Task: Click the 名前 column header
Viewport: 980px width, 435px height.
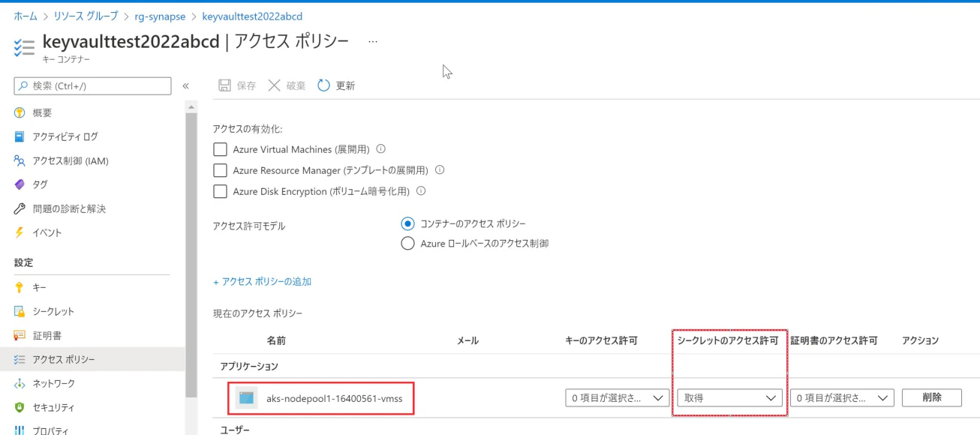Action: (x=276, y=340)
